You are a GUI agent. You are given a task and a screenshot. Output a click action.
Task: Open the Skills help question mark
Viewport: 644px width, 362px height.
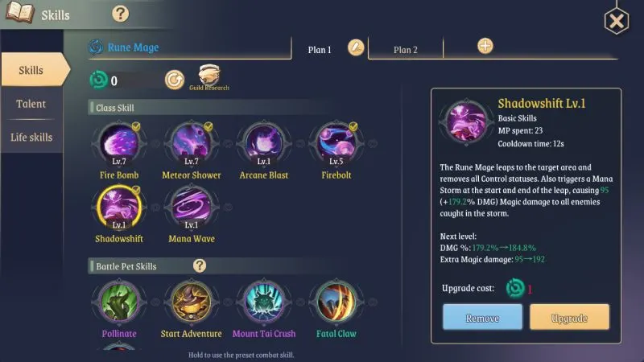click(120, 14)
